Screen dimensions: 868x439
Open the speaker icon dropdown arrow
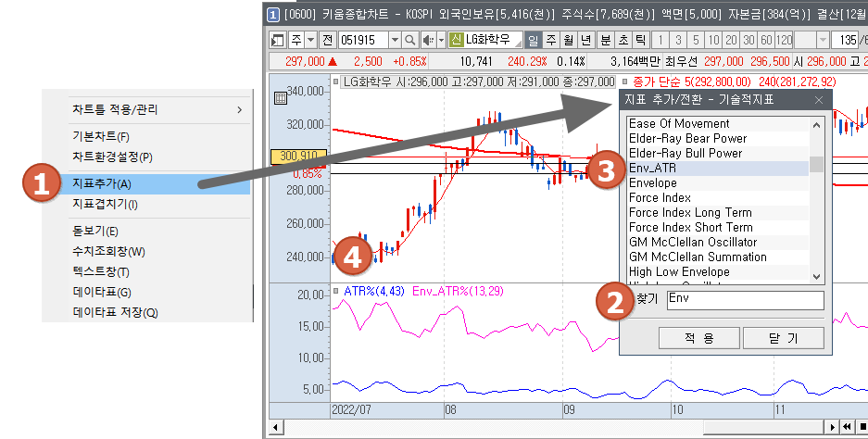[441, 40]
